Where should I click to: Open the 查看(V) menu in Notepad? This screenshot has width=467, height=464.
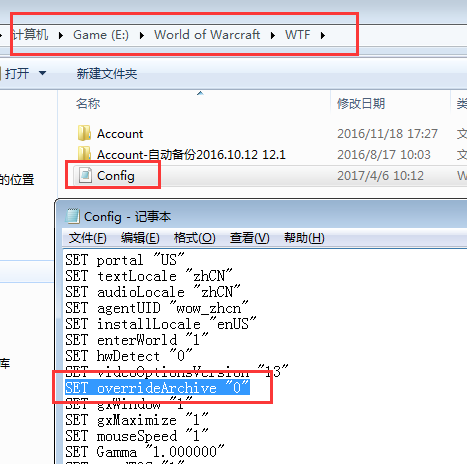249,238
